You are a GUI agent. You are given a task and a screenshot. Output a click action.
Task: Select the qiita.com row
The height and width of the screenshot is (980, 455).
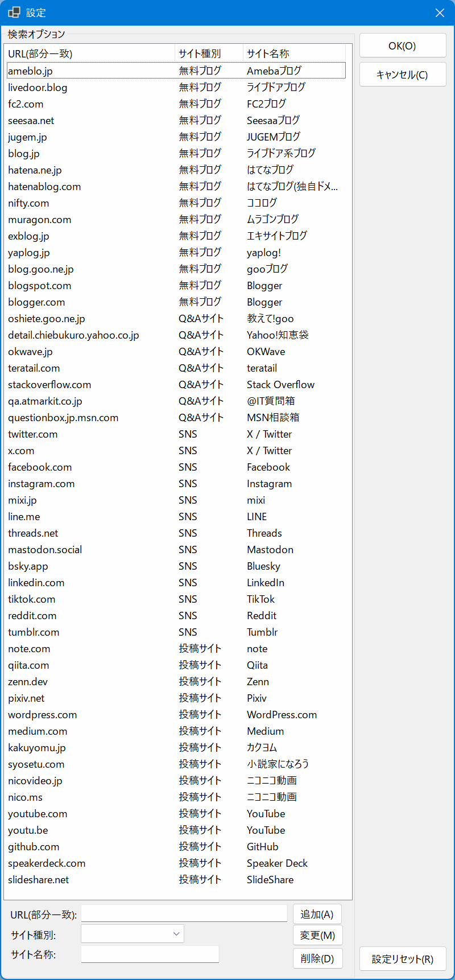coord(176,665)
